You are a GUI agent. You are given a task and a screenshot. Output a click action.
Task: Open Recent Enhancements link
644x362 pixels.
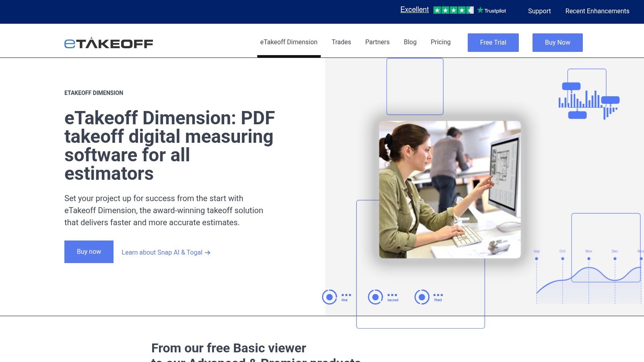(597, 11)
